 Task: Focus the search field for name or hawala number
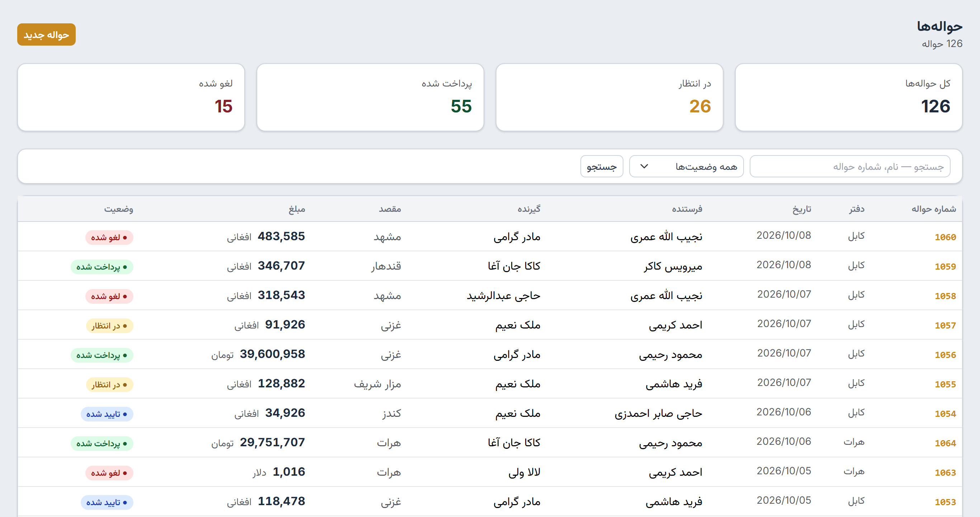tap(850, 166)
